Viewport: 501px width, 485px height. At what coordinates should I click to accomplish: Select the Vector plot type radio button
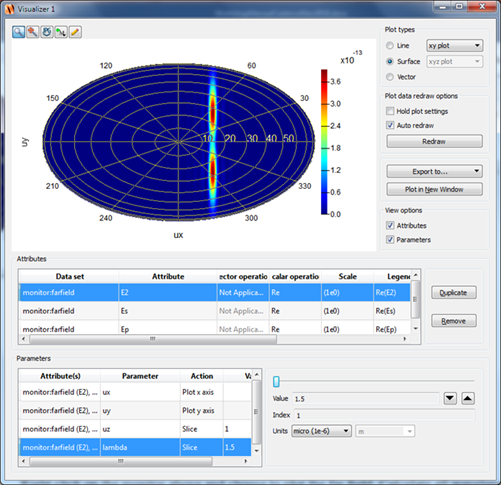[390, 77]
